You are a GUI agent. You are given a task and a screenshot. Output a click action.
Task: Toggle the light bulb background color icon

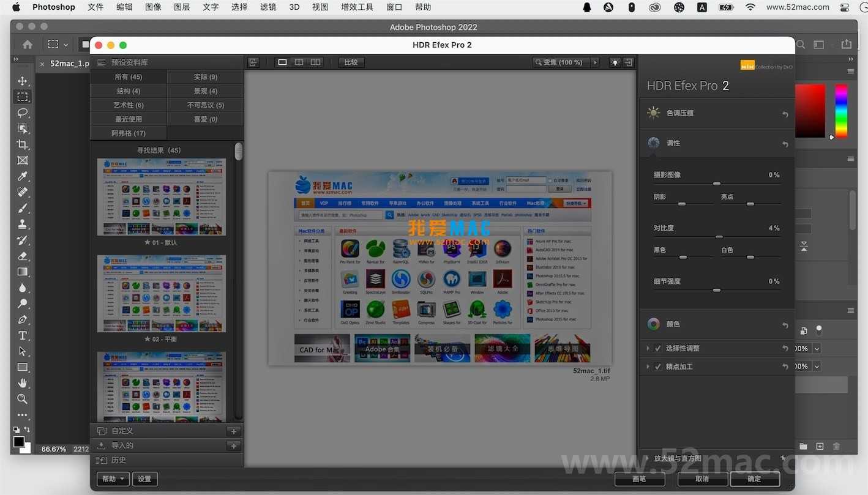[615, 62]
